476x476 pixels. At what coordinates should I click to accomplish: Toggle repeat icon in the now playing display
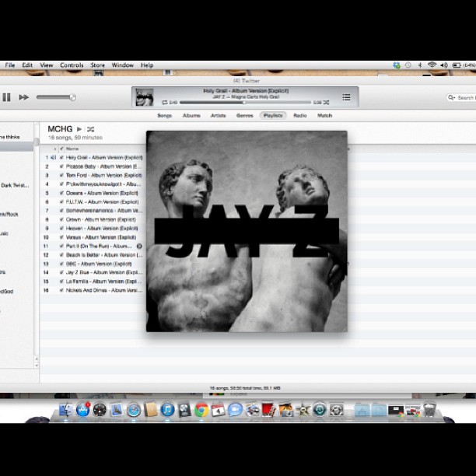click(165, 103)
